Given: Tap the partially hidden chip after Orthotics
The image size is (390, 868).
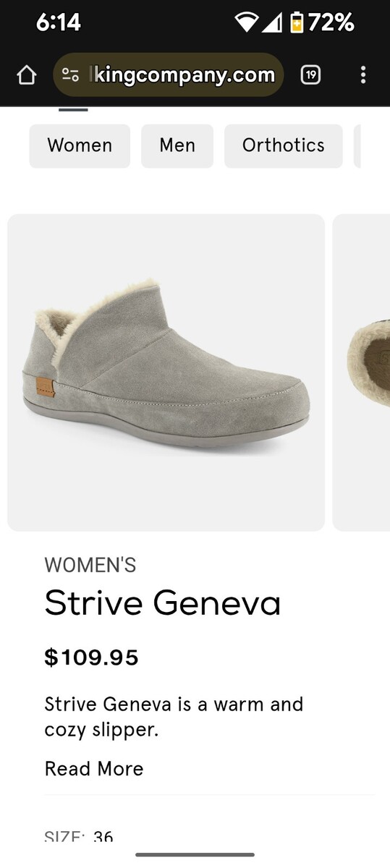Looking at the screenshot, I should [x=357, y=145].
